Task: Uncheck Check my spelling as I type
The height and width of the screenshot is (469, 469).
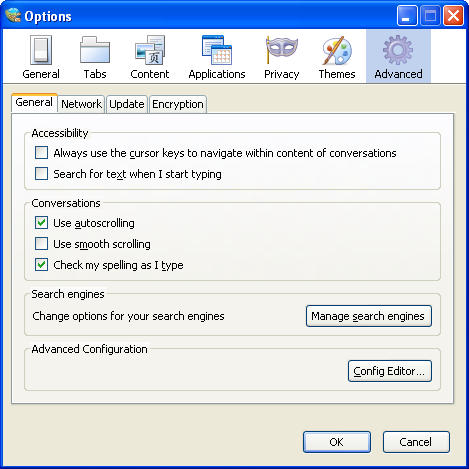Action: pos(41,264)
